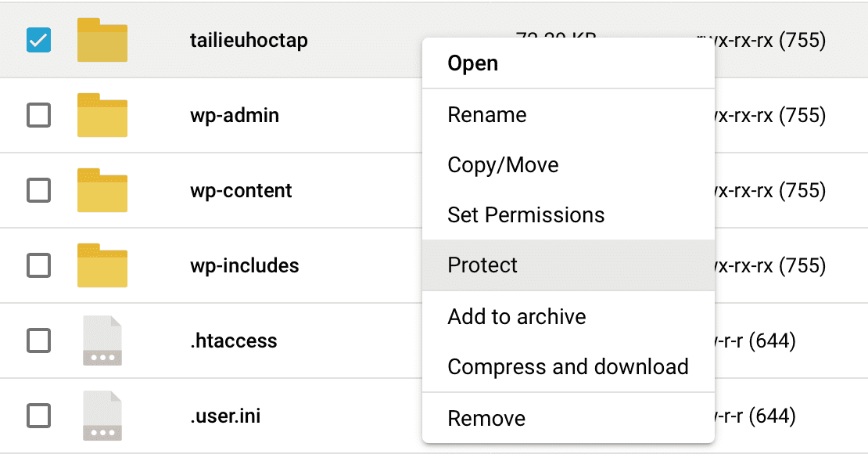Image resolution: width=868 pixels, height=454 pixels.
Task: Select the .htaccess checkbox
Action: pos(38,340)
